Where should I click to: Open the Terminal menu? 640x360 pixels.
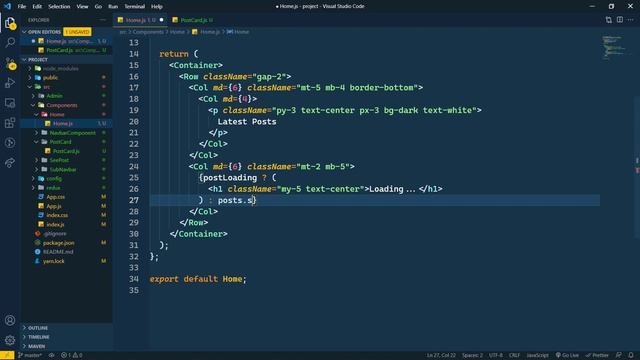point(134,7)
